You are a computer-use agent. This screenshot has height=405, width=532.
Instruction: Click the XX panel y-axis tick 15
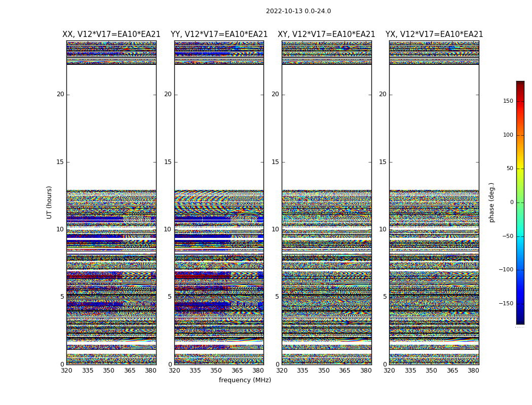(60, 162)
